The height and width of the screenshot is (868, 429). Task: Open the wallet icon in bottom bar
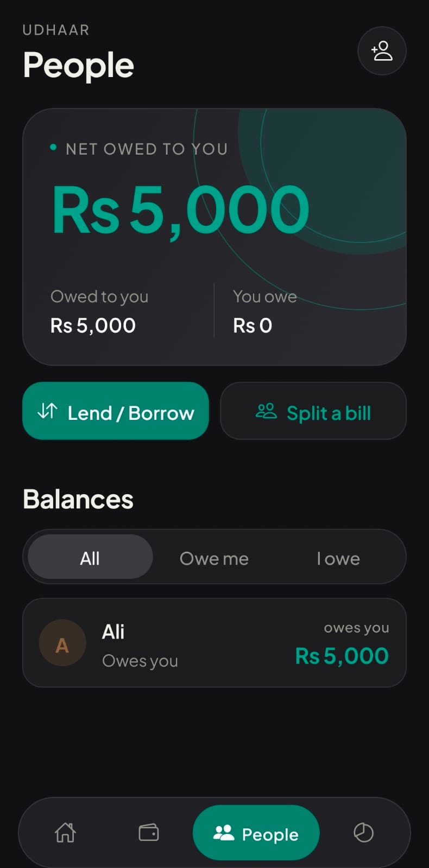point(148,832)
